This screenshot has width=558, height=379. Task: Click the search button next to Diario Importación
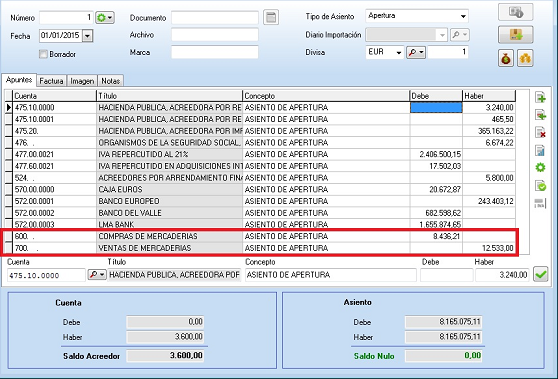pos(460,35)
